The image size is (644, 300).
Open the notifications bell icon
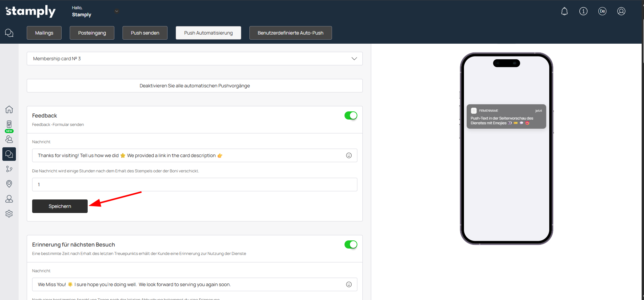click(x=564, y=12)
